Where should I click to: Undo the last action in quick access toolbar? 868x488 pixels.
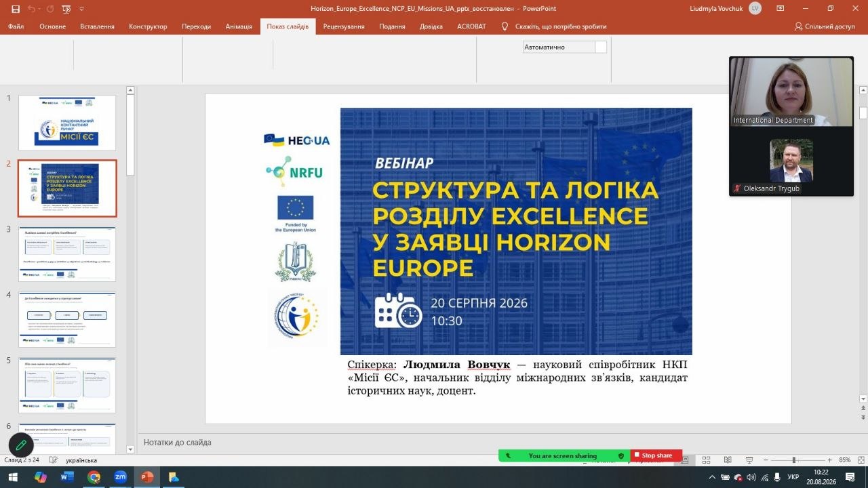33,9
